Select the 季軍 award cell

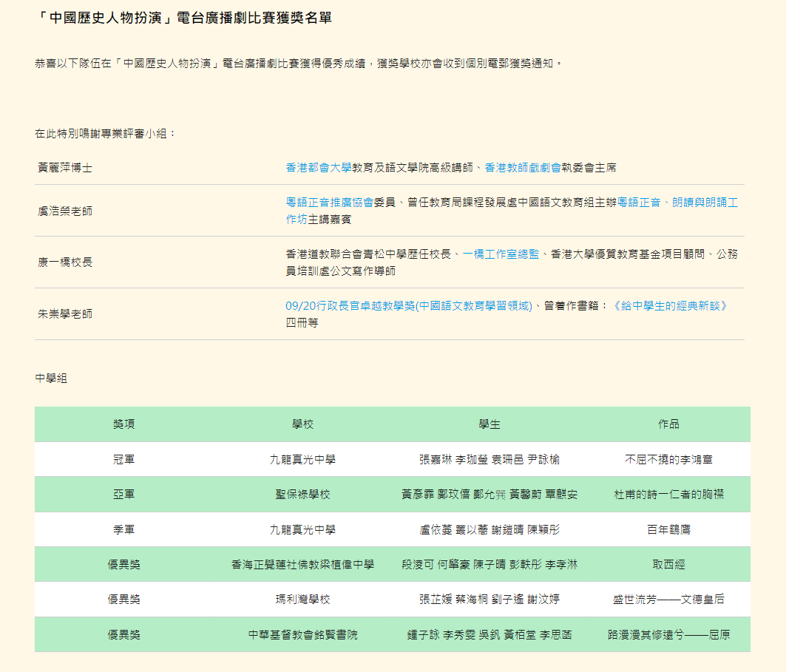point(124,530)
